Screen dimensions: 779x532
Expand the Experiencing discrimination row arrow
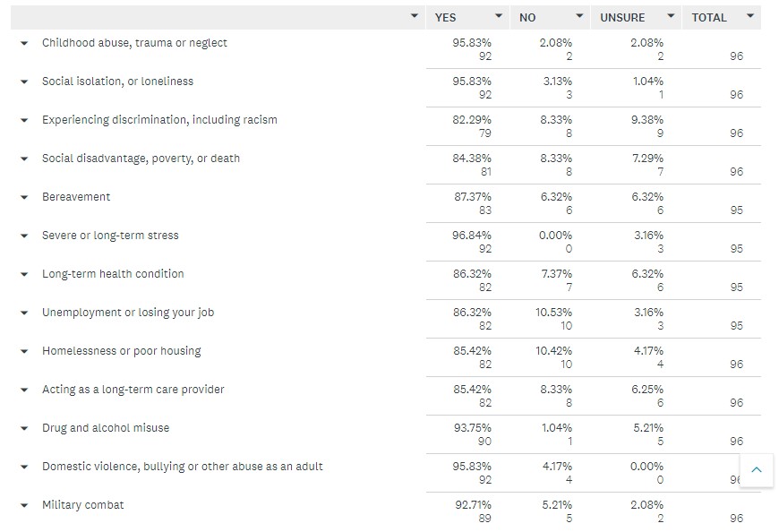[23, 120]
